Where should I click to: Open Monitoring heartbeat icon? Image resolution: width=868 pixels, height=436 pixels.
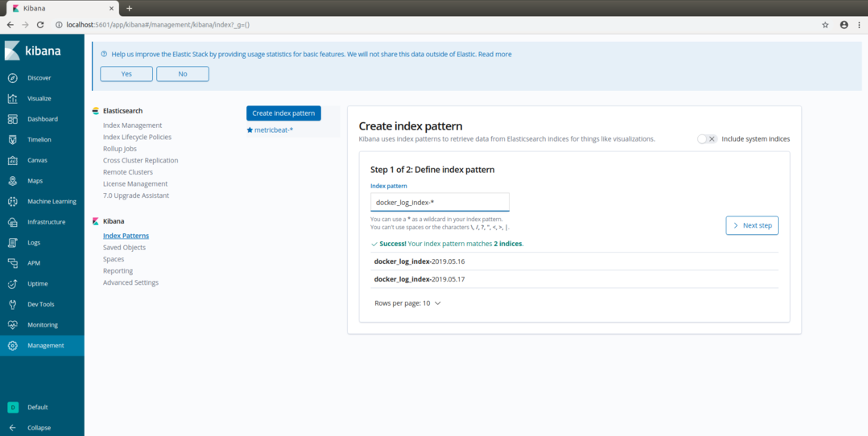[12, 325]
